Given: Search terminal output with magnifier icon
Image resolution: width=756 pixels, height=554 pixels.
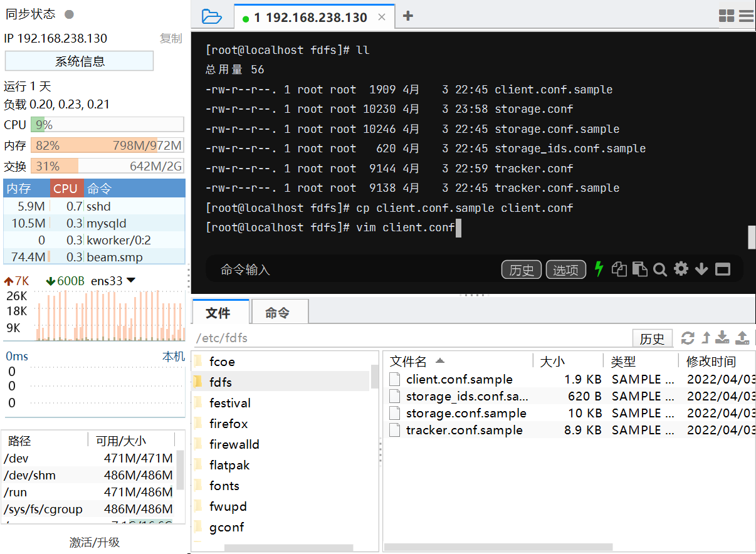Looking at the screenshot, I should click(659, 269).
